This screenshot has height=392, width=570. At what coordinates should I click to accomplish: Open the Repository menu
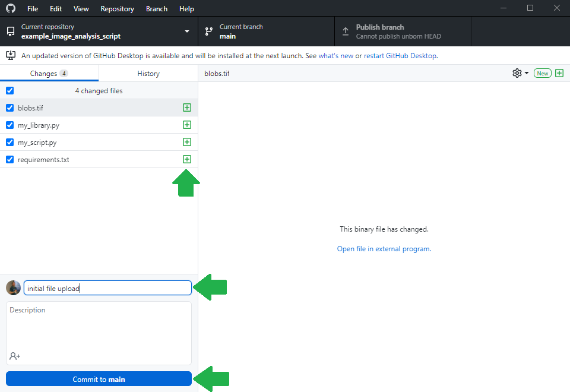click(x=117, y=9)
